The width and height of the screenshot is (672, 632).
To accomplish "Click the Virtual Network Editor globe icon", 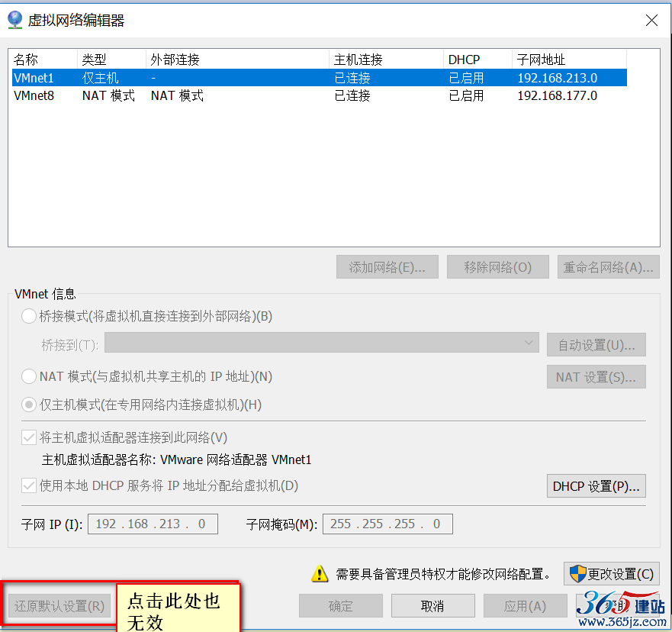I will tap(15, 20).
